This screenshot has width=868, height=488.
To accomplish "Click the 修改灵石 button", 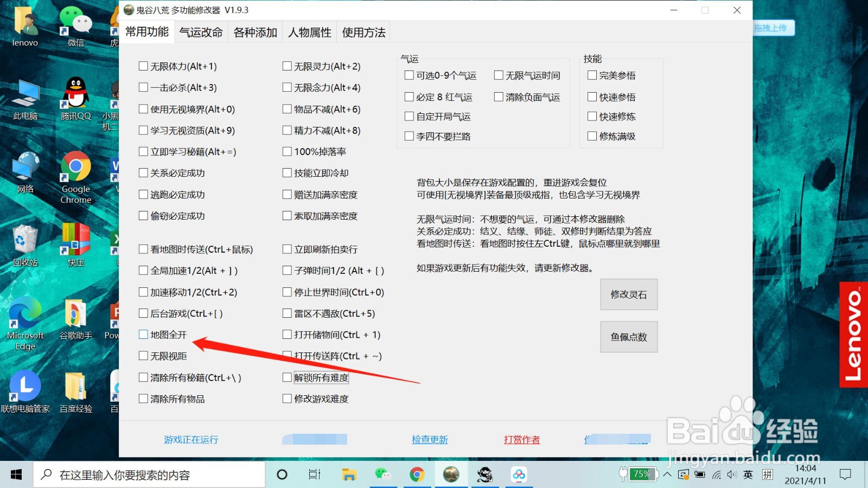I will click(629, 294).
